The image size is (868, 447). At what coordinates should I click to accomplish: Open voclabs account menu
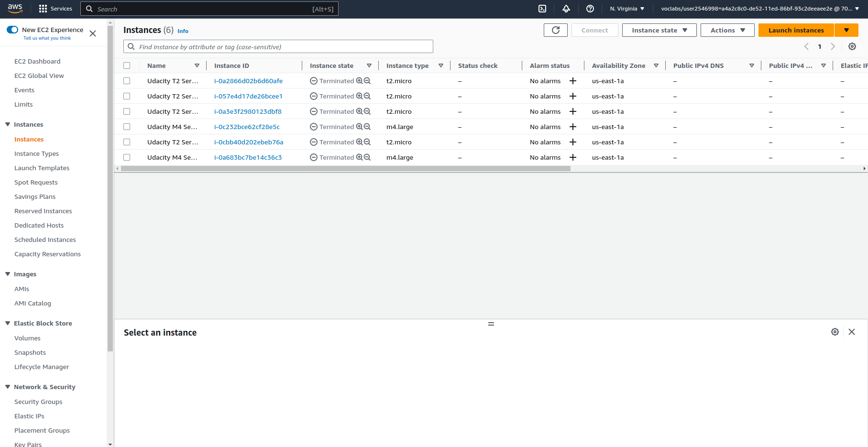pos(760,9)
